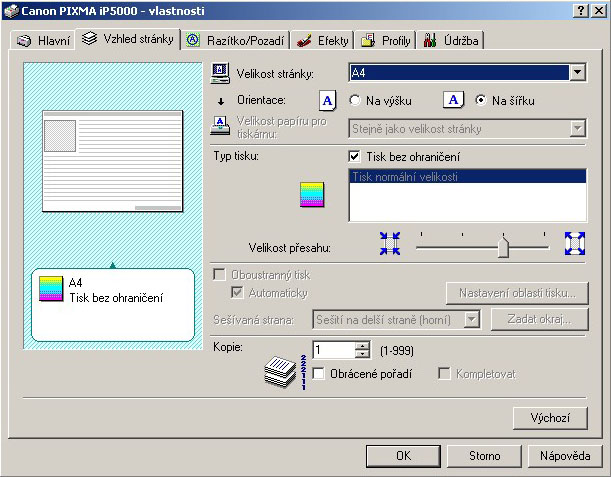Select the Na šířku orientation radio button
Image resolution: width=611 pixels, height=477 pixels.
[481, 100]
